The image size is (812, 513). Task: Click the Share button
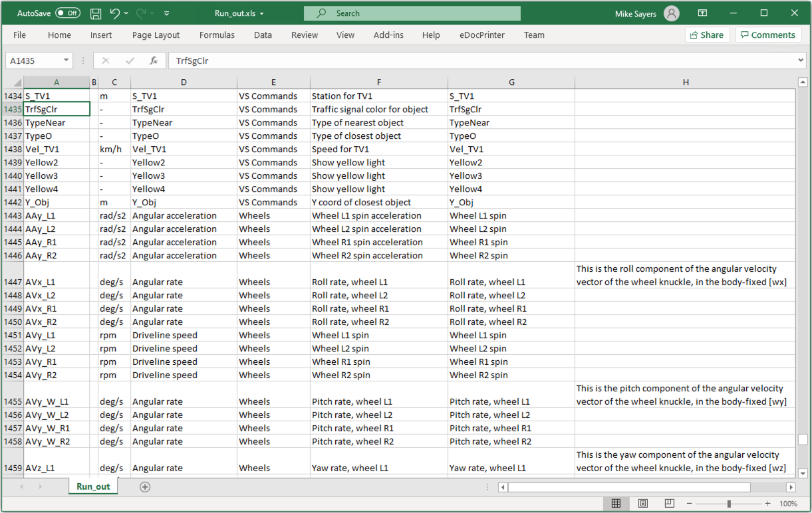707,35
